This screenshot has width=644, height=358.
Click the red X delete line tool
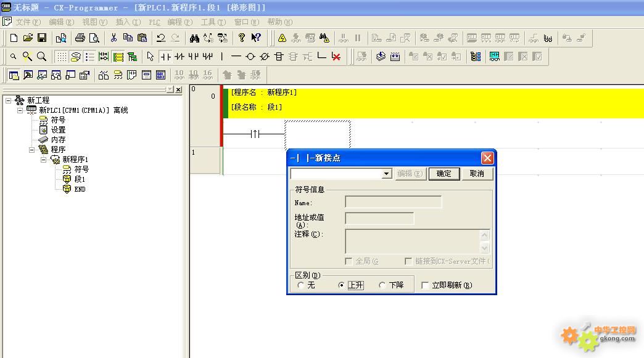click(x=336, y=57)
